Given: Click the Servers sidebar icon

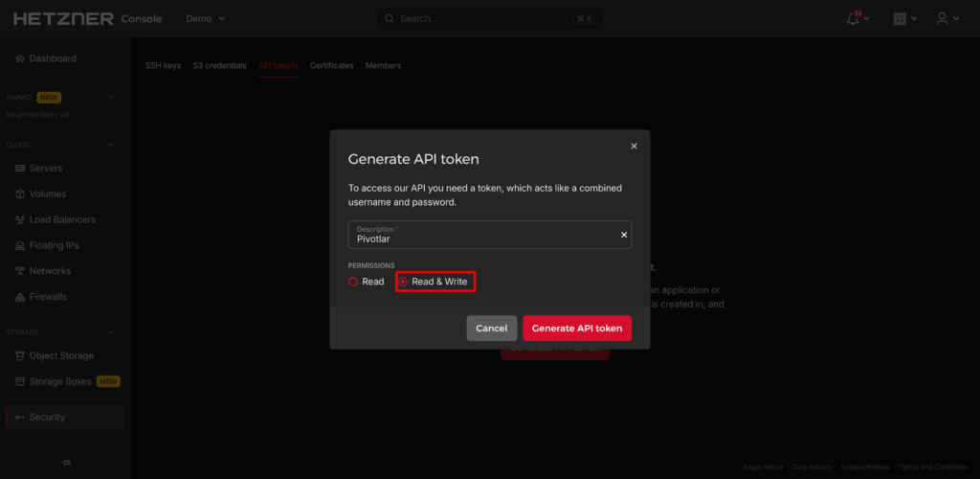Looking at the screenshot, I should click(x=20, y=169).
